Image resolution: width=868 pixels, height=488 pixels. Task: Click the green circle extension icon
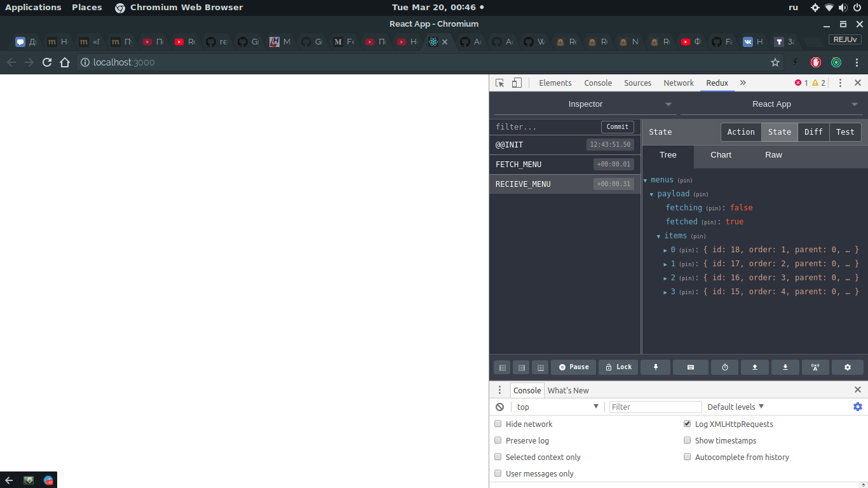click(836, 62)
